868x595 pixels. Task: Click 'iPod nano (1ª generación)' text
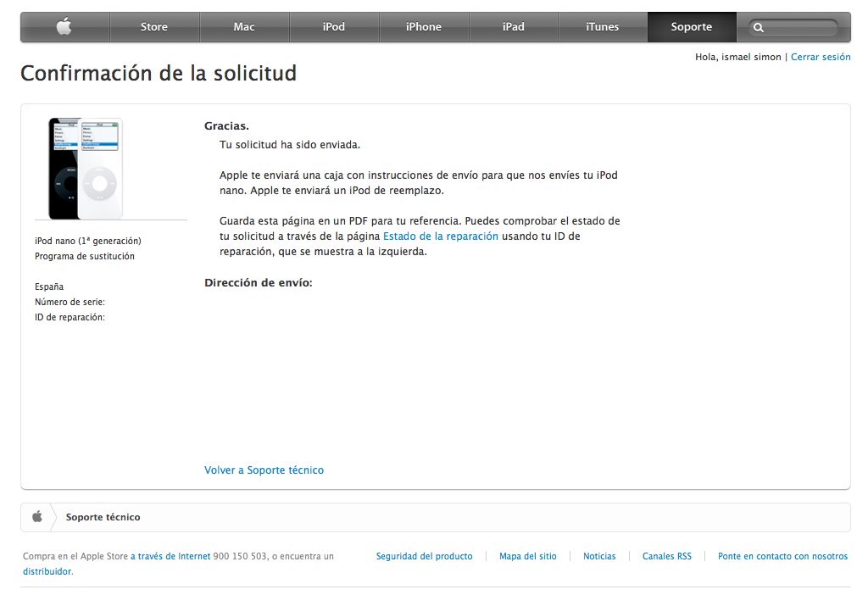[x=88, y=241]
